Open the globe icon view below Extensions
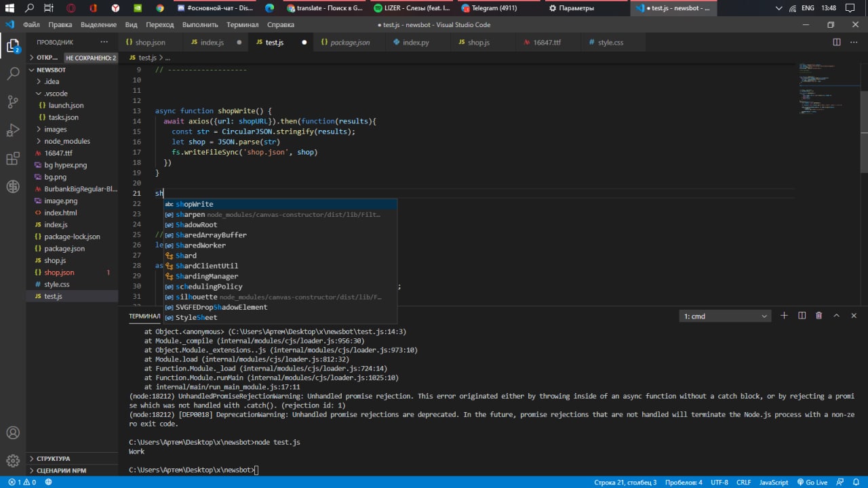The width and height of the screenshot is (868, 488). click(x=13, y=186)
